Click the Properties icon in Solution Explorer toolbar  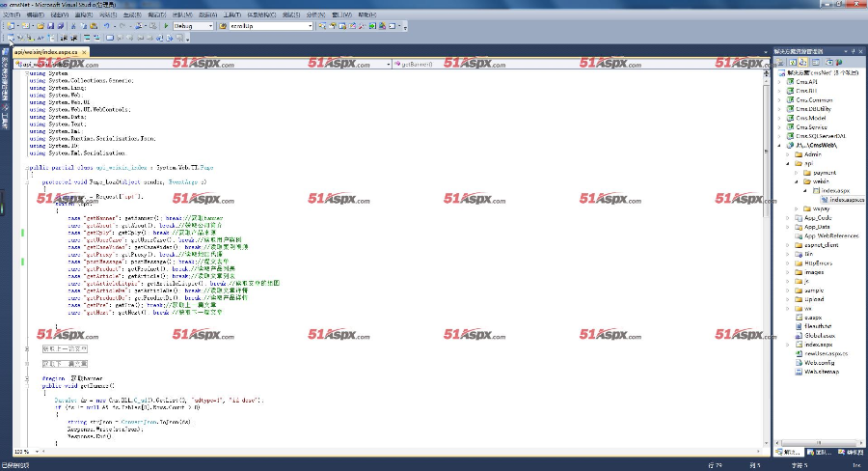click(780, 62)
